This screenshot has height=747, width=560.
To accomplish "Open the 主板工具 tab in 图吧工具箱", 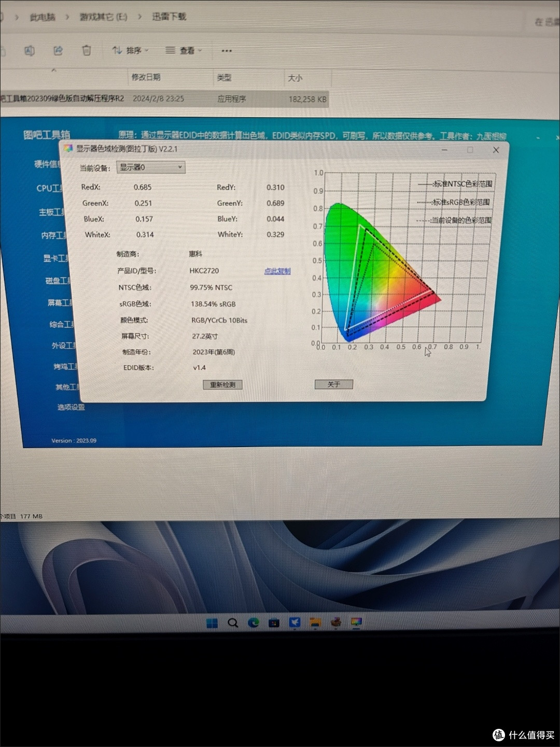I will coord(52,212).
